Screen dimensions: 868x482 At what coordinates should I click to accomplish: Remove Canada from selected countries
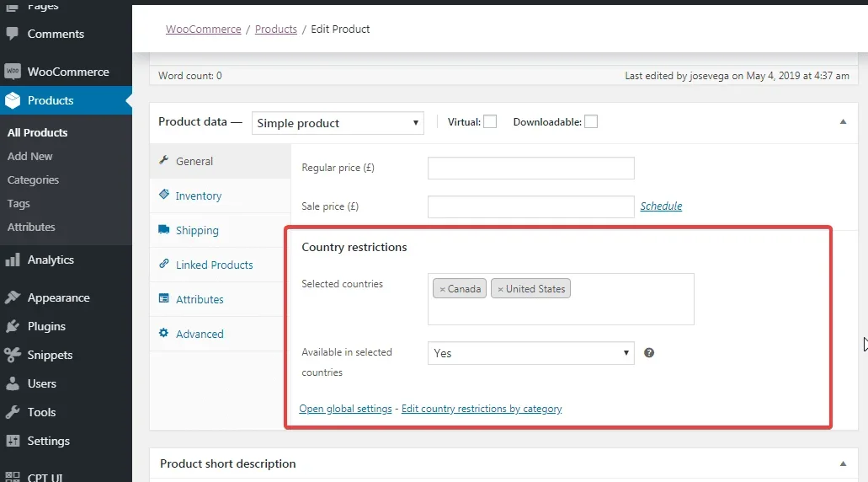[442, 289]
